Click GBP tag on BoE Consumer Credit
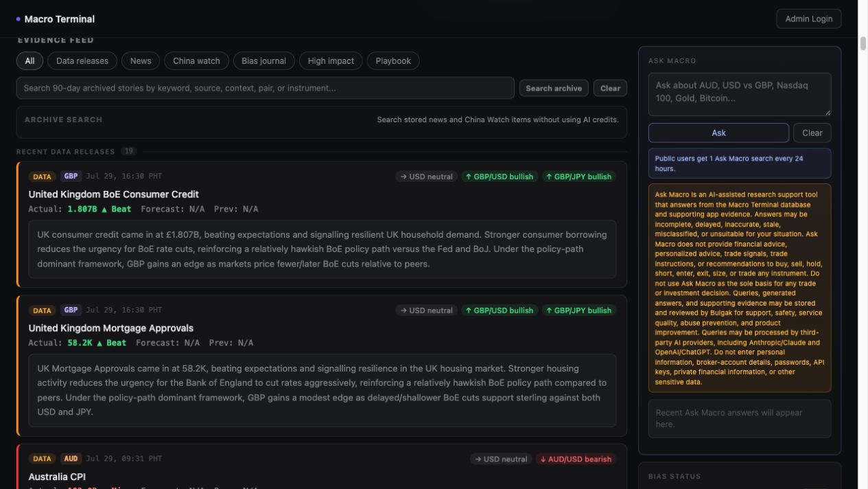The image size is (868, 489). 71,176
